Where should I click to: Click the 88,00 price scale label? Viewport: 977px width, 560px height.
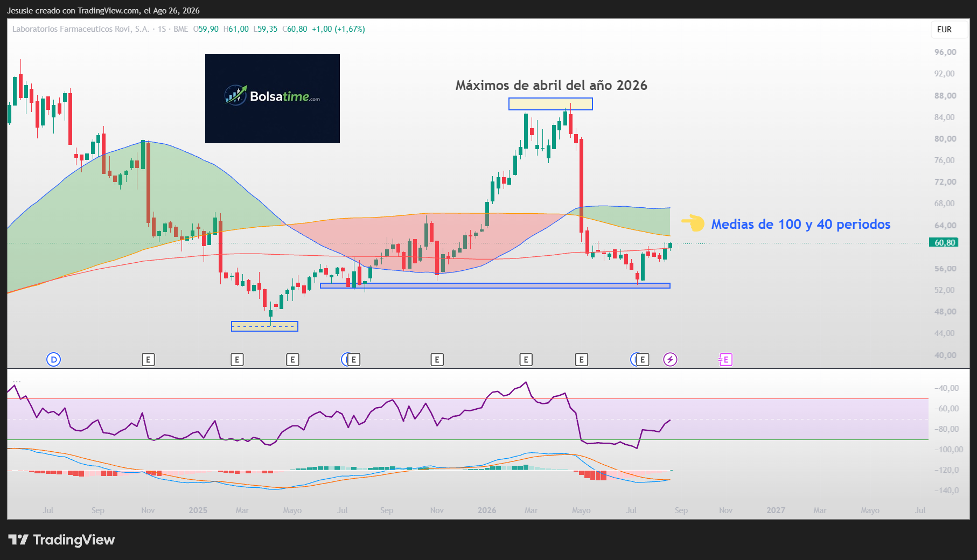point(945,96)
